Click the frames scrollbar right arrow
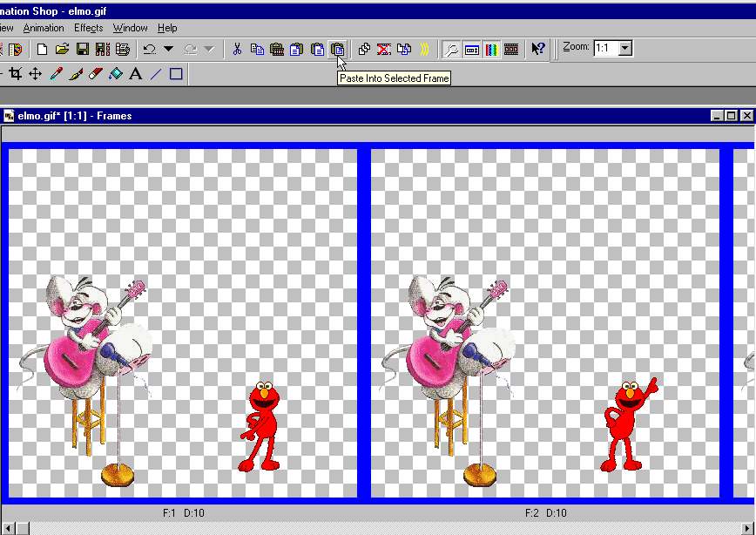Screen dimensions: 756x535 click(748, 528)
